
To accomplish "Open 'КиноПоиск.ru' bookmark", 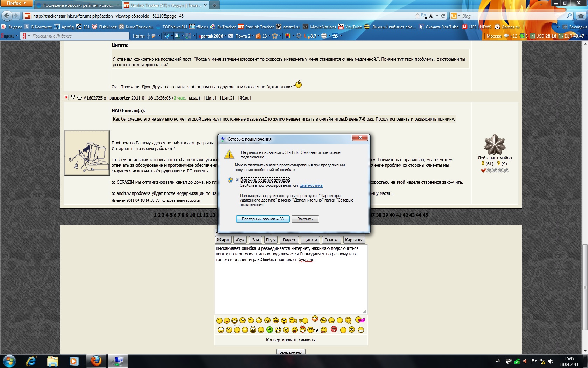I will tap(136, 27).
